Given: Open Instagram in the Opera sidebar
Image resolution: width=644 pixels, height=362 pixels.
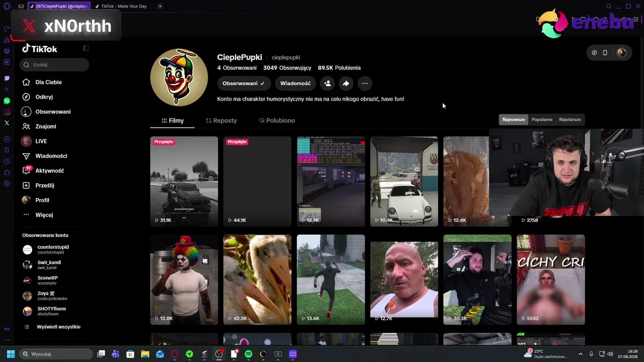Looking at the screenshot, I should (7, 112).
